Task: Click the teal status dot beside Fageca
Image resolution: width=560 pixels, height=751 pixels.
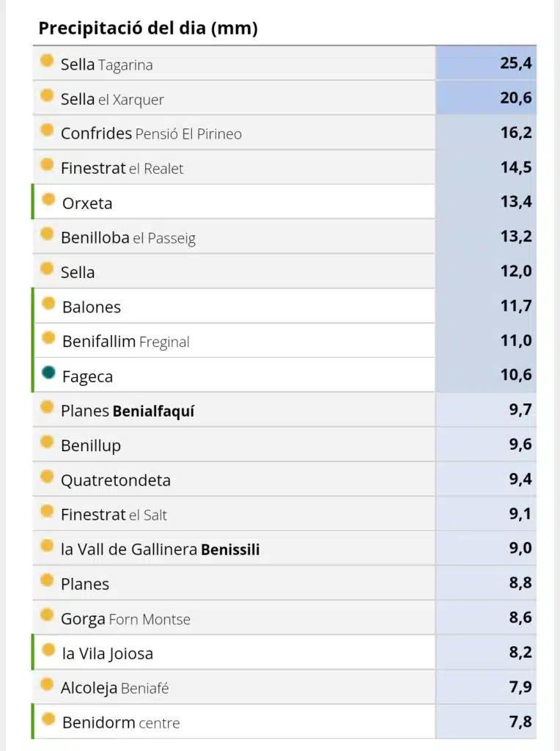Action: [48, 373]
